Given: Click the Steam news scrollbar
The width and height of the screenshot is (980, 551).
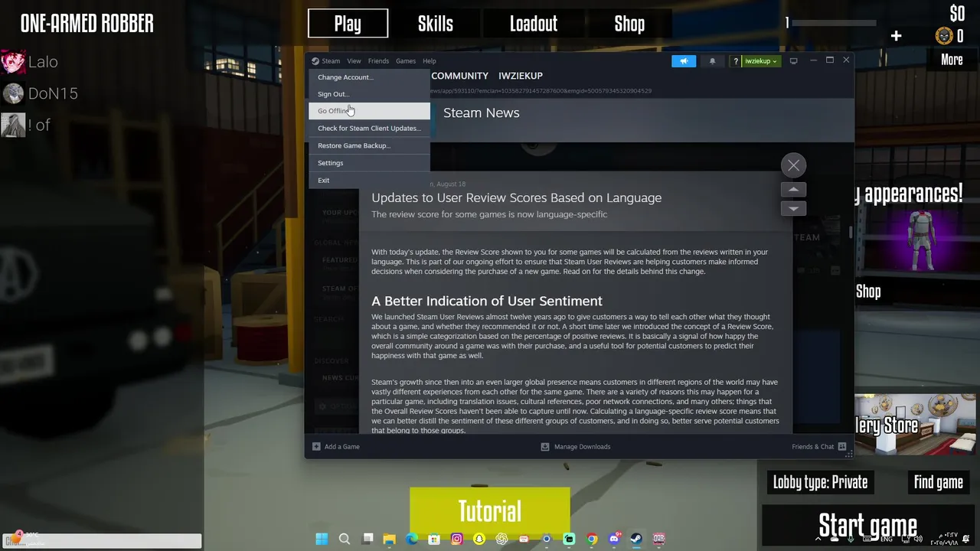Looking at the screenshot, I should pos(851,232).
